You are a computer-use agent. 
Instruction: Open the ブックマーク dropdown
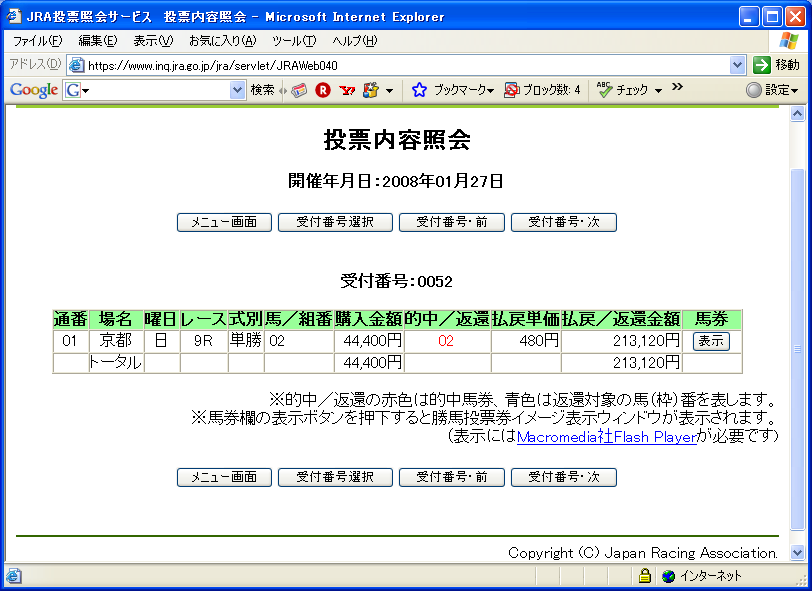464,90
